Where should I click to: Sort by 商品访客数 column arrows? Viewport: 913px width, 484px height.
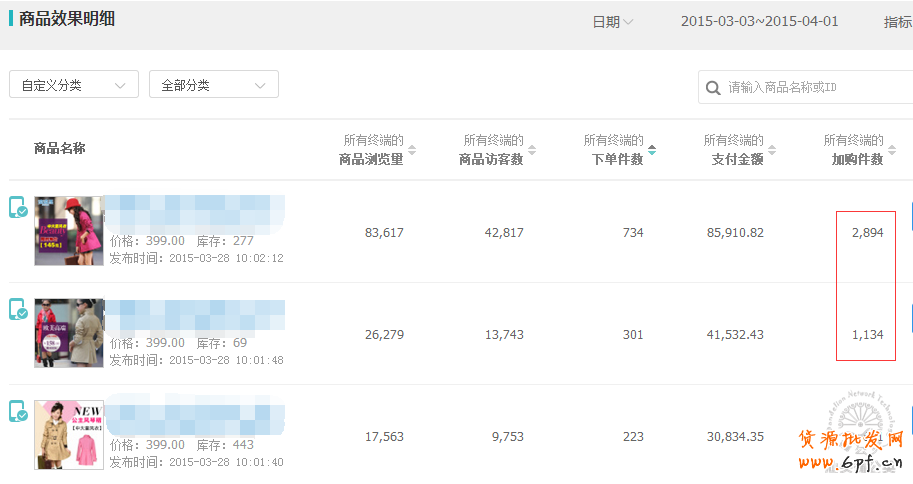click(532, 150)
